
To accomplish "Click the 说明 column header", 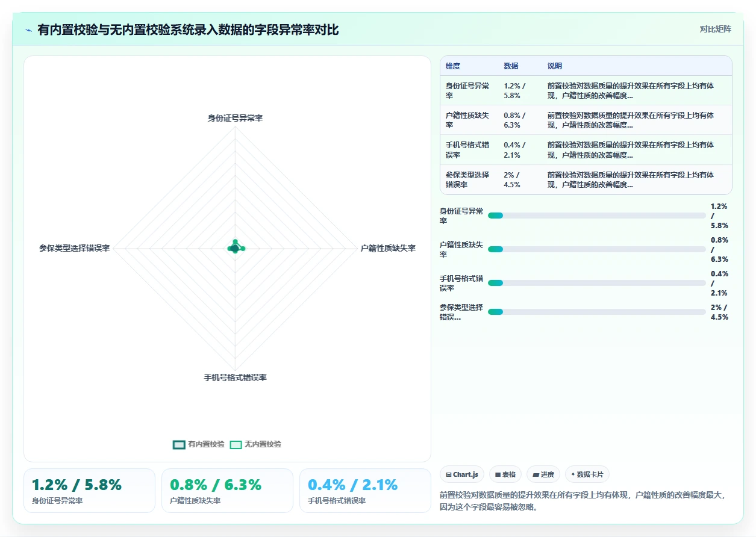I will pos(555,66).
